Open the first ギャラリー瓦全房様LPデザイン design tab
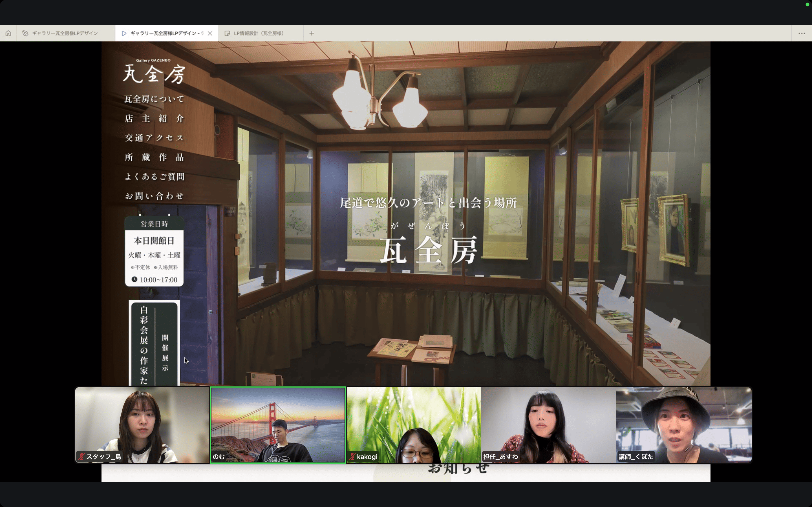This screenshot has width=812, height=507. 64,33
